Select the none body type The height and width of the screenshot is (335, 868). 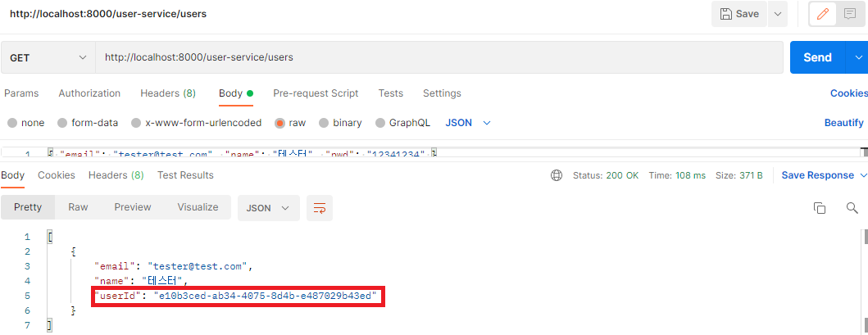26,123
